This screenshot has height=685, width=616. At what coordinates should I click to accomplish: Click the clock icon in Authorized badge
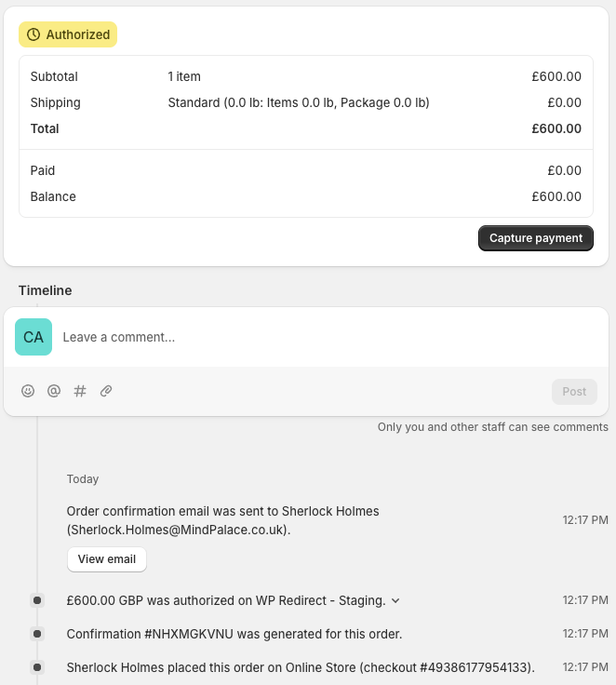(33, 34)
